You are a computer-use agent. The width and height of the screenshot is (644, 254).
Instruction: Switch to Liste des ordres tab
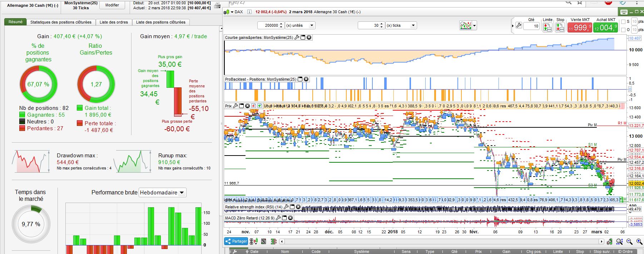click(x=114, y=22)
